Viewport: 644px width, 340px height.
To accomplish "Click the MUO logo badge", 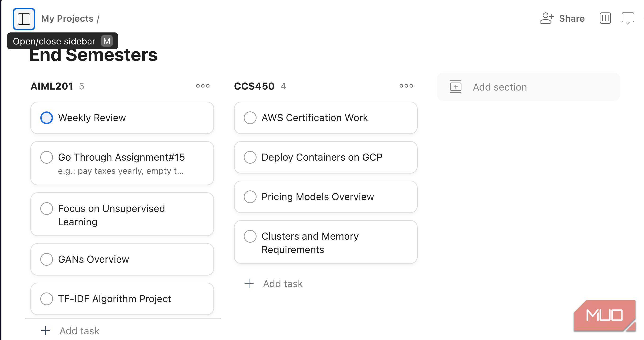I will pyautogui.click(x=604, y=315).
